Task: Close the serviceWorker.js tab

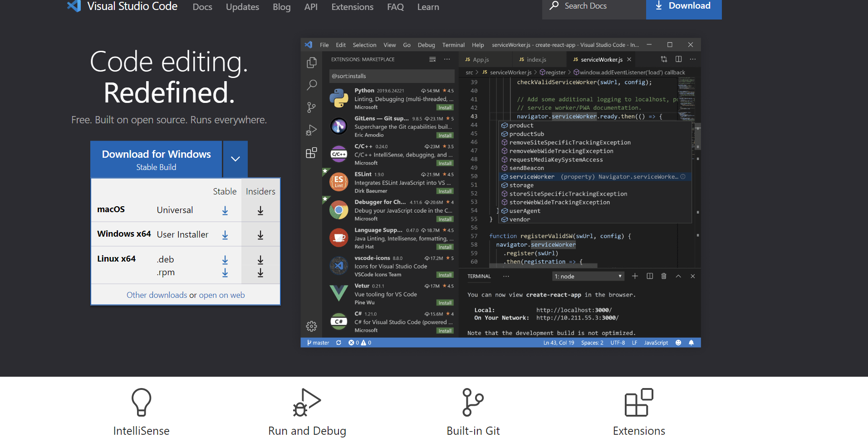Action: point(629,59)
